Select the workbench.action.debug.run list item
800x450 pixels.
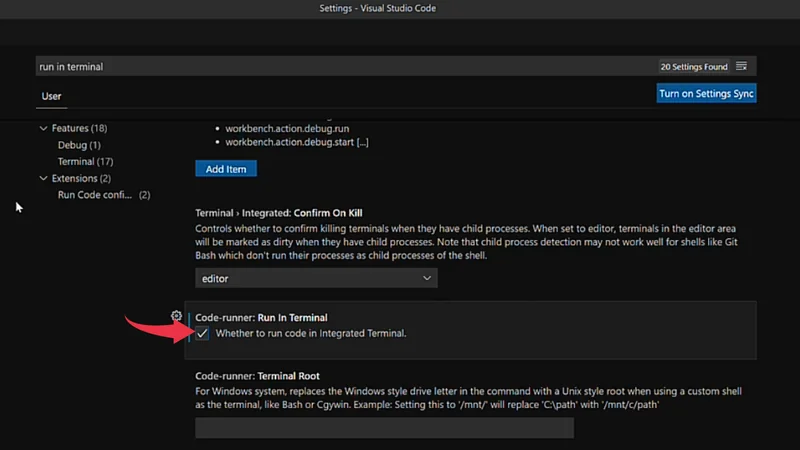point(287,129)
